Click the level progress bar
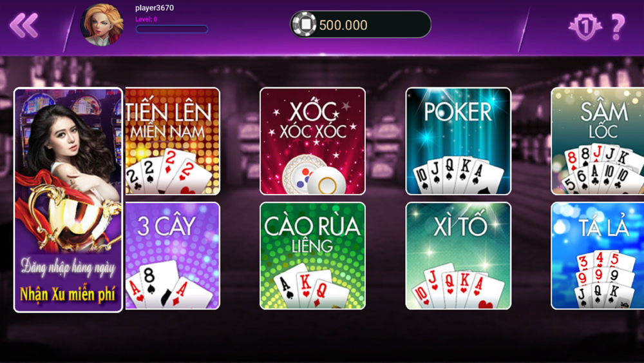The width and height of the screenshot is (644, 363). [172, 29]
